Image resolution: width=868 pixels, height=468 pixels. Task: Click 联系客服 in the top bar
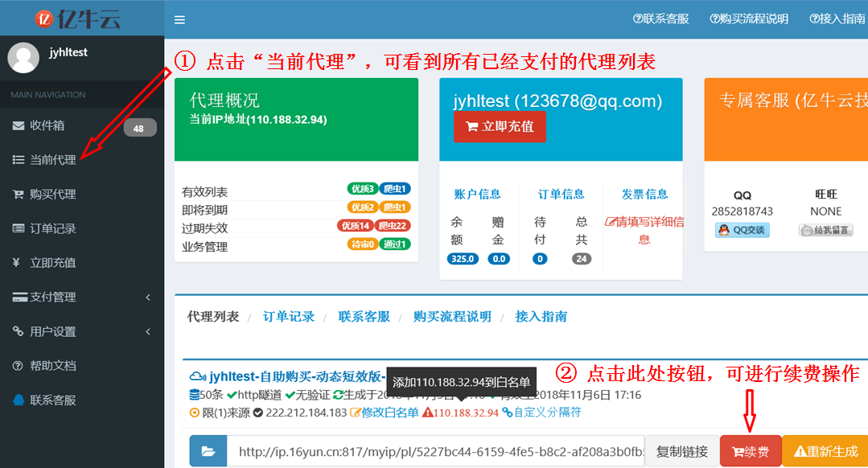pyautogui.click(x=661, y=18)
